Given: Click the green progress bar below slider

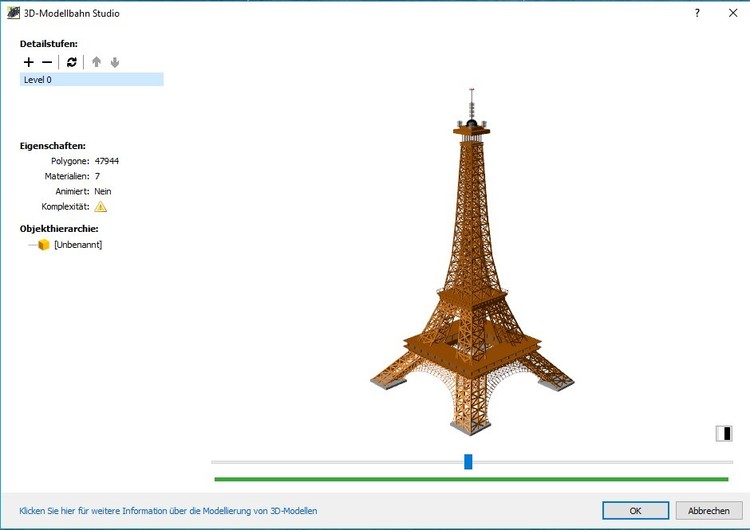Looking at the screenshot, I should tap(472, 479).
